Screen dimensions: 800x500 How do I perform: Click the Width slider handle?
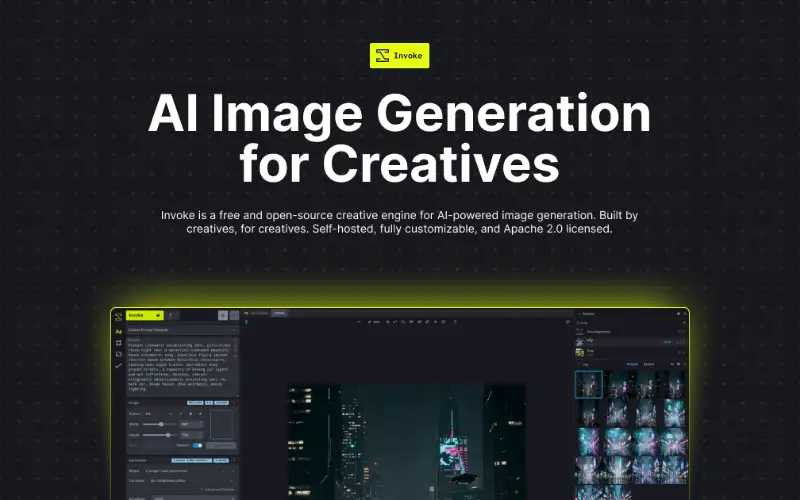tap(161, 424)
